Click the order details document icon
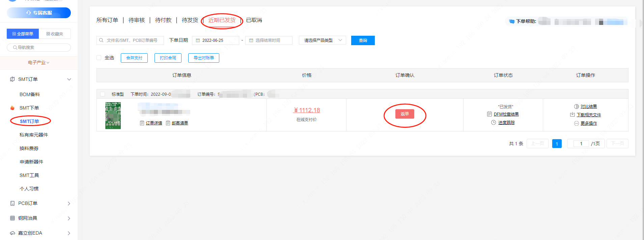Image resolution: width=644 pixels, height=240 pixels. 142,123
